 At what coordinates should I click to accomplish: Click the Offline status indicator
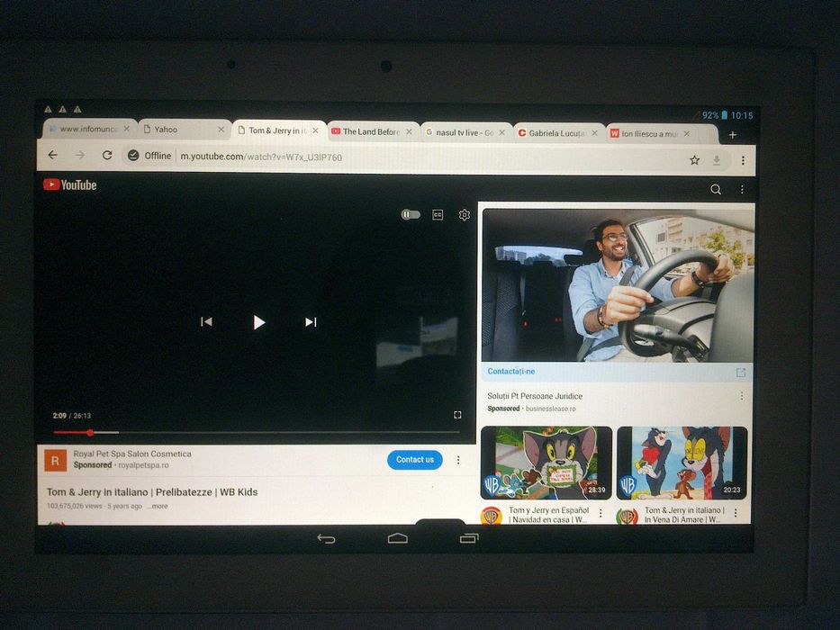point(149,156)
